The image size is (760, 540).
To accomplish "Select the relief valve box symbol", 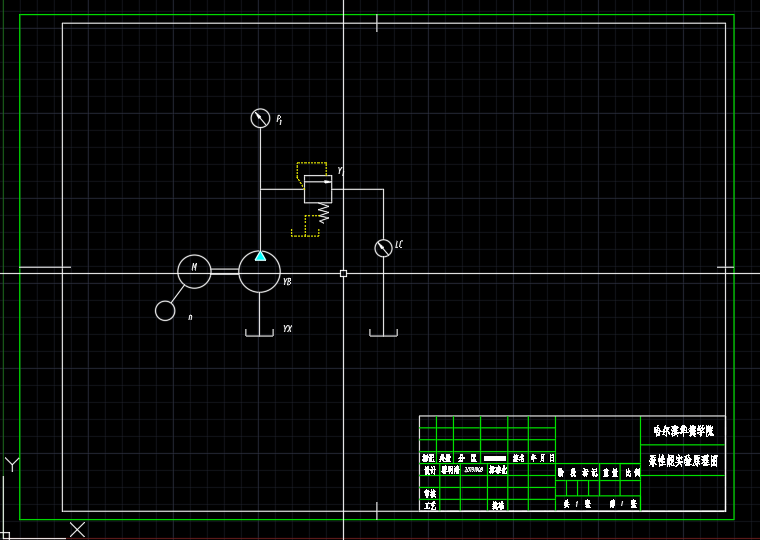I will [x=318, y=189].
